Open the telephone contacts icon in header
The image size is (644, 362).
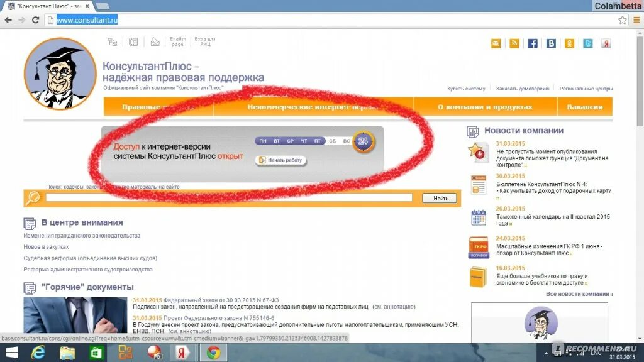[x=133, y=42]
